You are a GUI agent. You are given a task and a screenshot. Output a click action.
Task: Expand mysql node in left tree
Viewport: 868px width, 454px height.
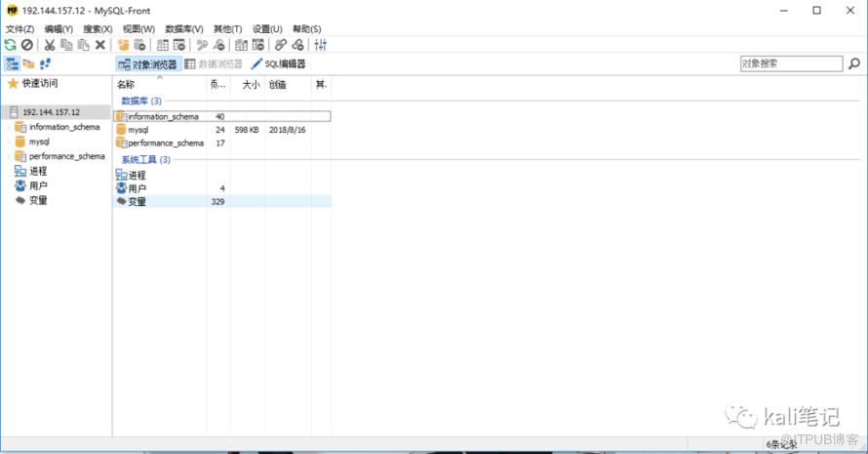point(9,142)
